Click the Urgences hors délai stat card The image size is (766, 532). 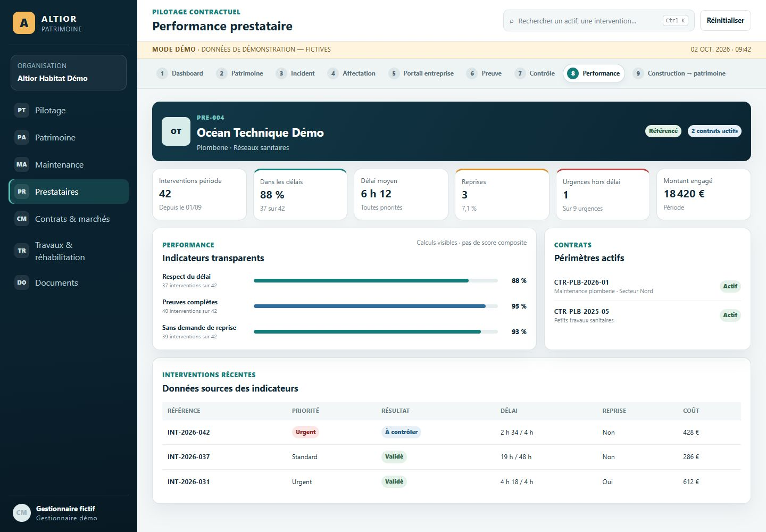click(x=603, y=194)
